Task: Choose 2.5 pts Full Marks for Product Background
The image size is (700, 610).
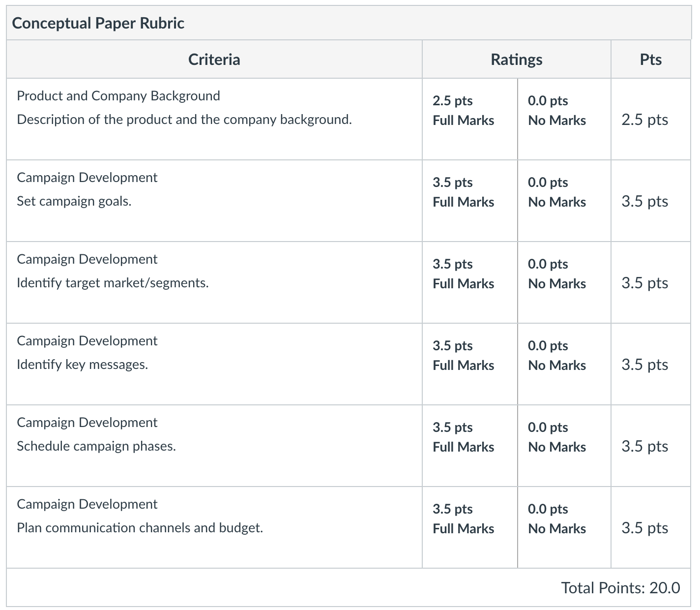Action: click(x=470, y=119)
